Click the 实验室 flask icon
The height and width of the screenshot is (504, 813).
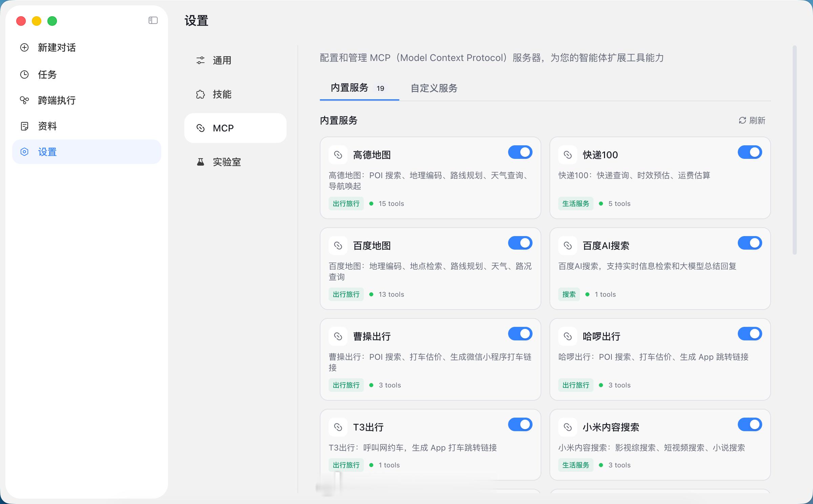201,162
